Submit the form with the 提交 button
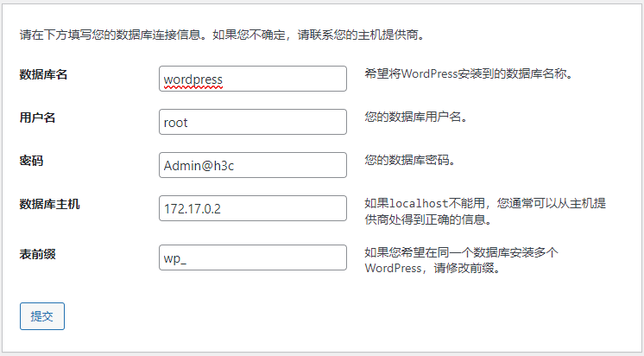Viewport: 644px width, 356px height. click(x=42, y=316)
